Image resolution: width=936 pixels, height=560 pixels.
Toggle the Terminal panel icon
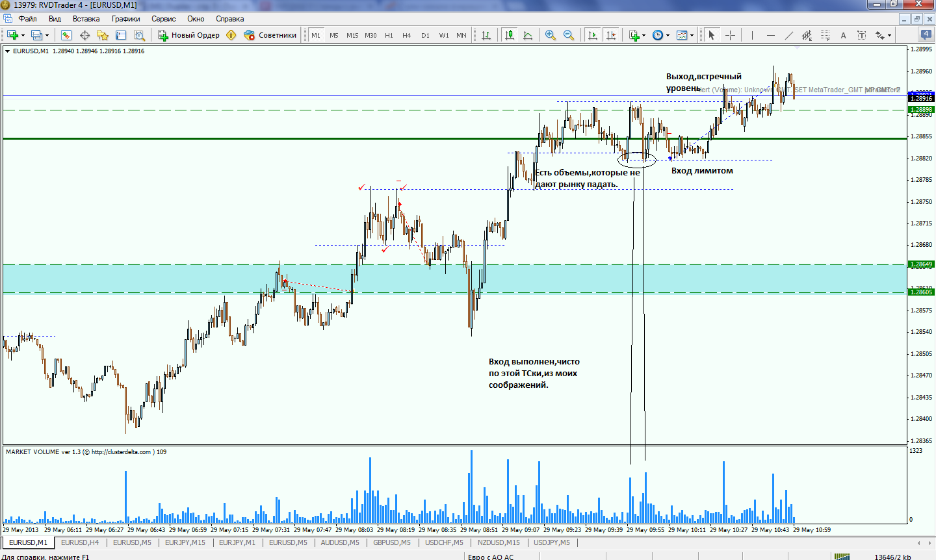121,35
